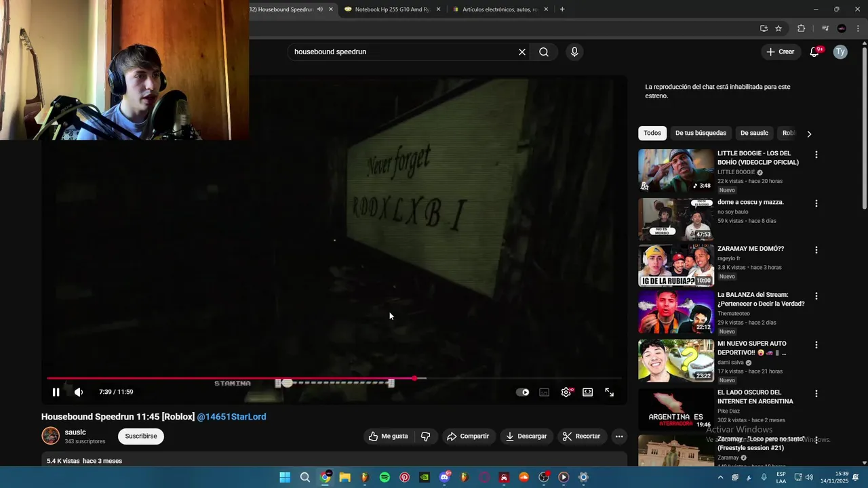The image size is (868, 488).
Task: Like the video with Me gusta
Action: tap(389, 436)
